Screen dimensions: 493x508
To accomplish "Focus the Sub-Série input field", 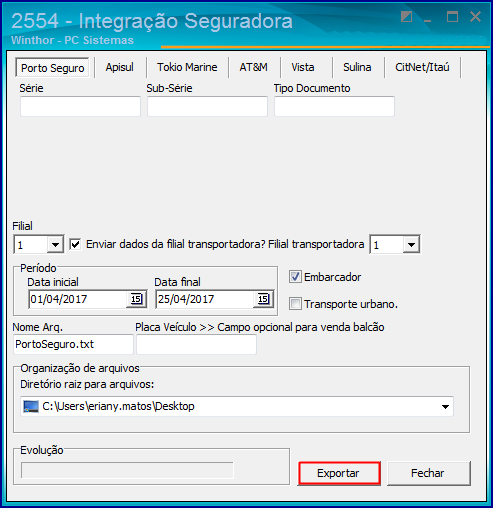I will pyautogui.click(x=207, y=106).
